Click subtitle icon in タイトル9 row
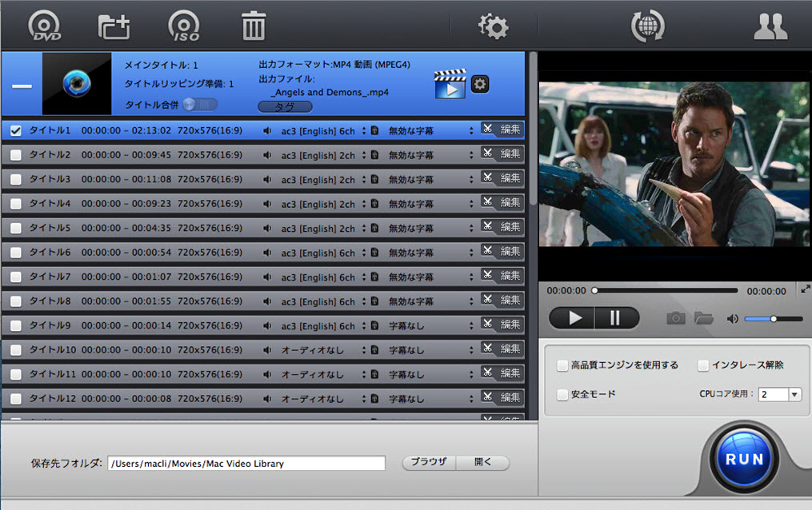The width and height of the screenshot is (812, 510). (x=374, y=325)
